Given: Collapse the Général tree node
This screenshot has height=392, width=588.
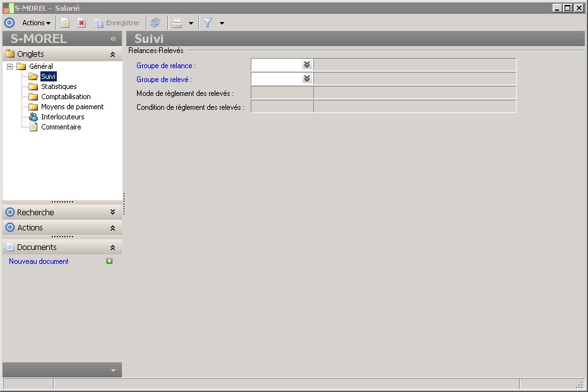Looking at the screenshot, I should [9, 66].
